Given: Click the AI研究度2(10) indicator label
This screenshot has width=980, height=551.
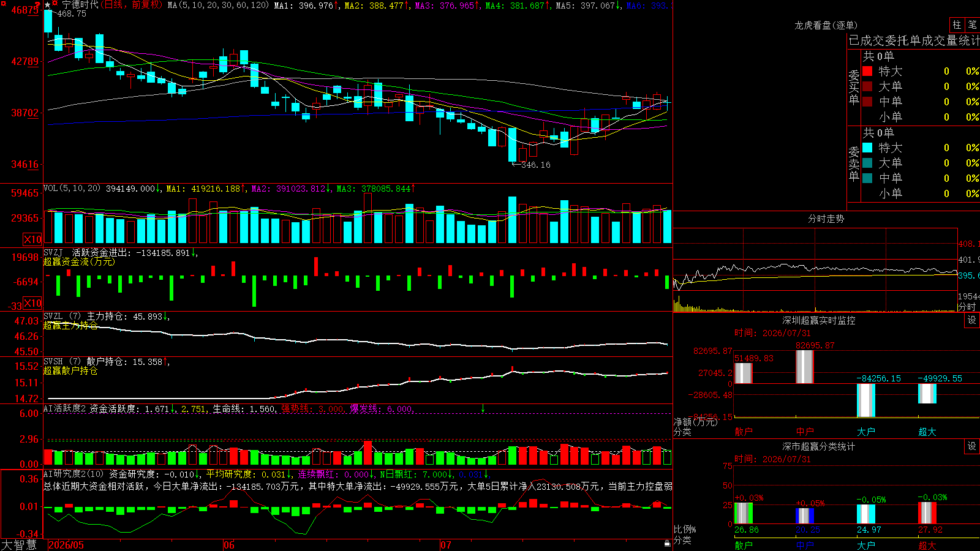Looking at the screenshot, I should point(73,474).
